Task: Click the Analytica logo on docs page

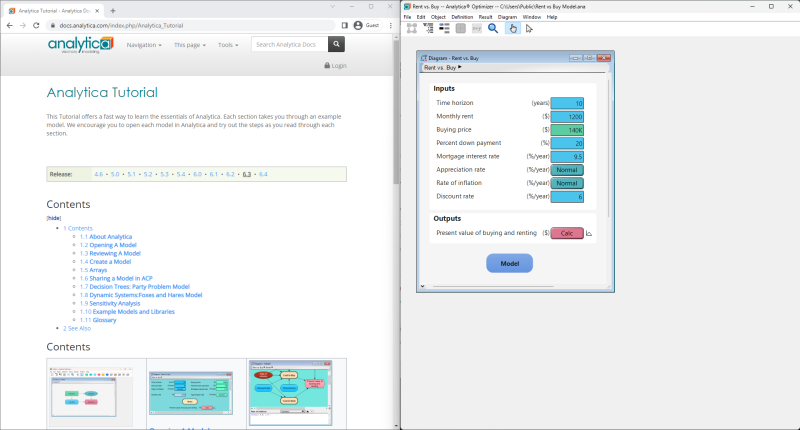Action: pos(80,45)
